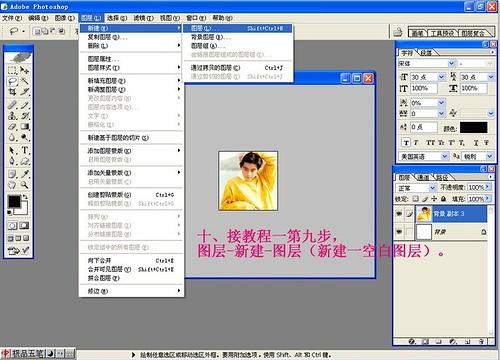Open the 锐利 anti-aliasing dropdown

click(x=489, y=156)
